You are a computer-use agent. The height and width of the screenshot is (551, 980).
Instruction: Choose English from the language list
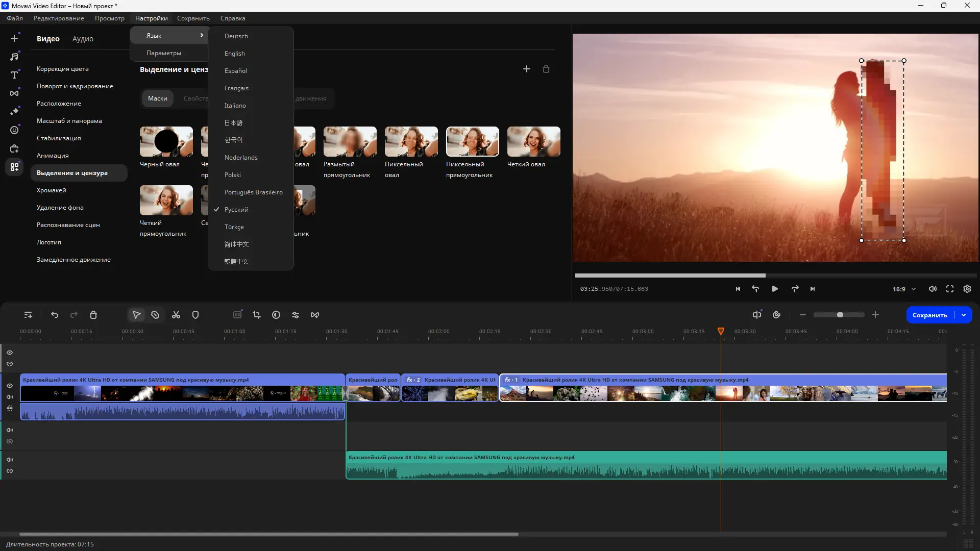[x=235, y=54]
